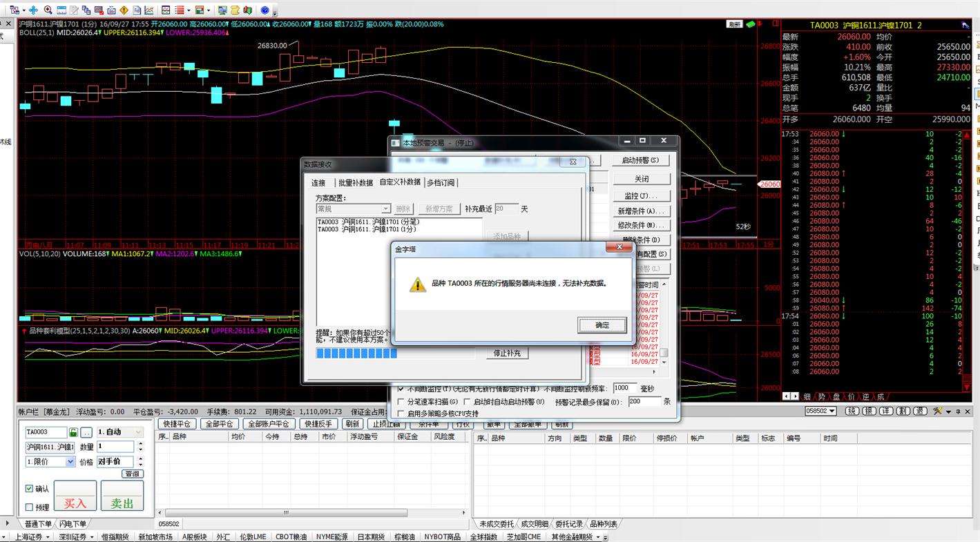This screenshot has height=542, width=980.
Task: Click the hammer tools icon in order panel header
Action: (x=937, y=412)
